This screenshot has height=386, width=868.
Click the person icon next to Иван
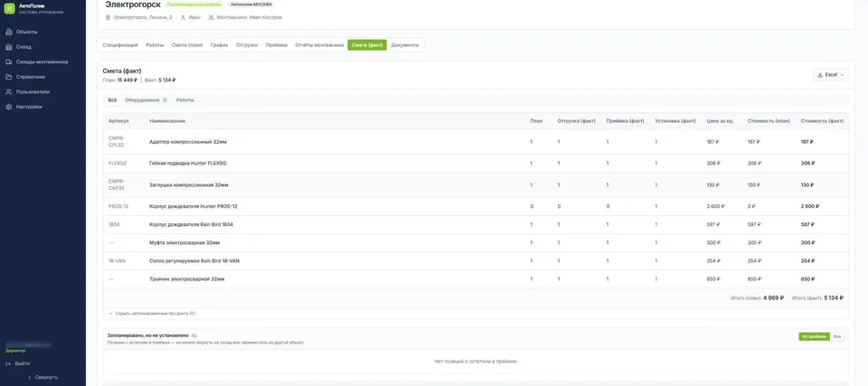(x=184, y=18)
